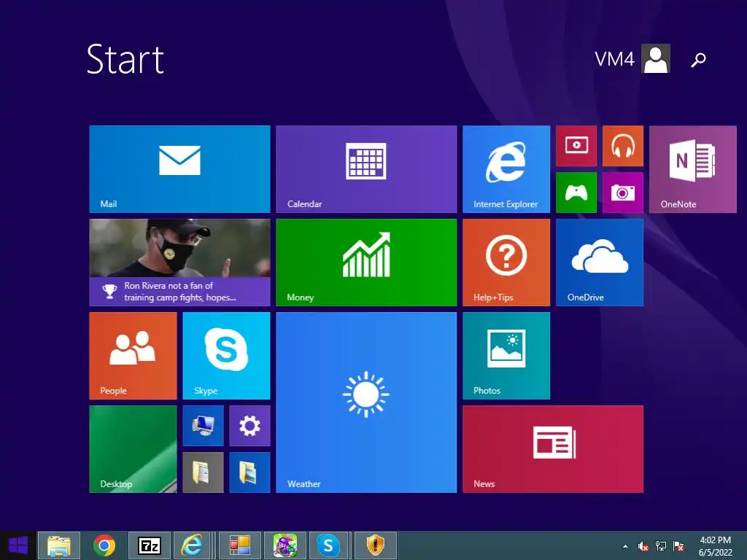Screen dimensions: 747x560
Task: Open the PC settings gear tile
Action: point(249,426)
